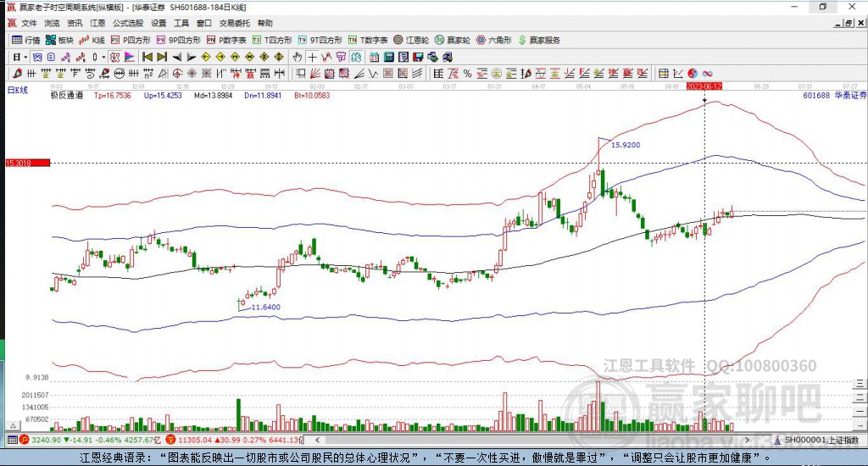
Task: Click the 2023-06-12 date marker
Action: coord(704,86)
